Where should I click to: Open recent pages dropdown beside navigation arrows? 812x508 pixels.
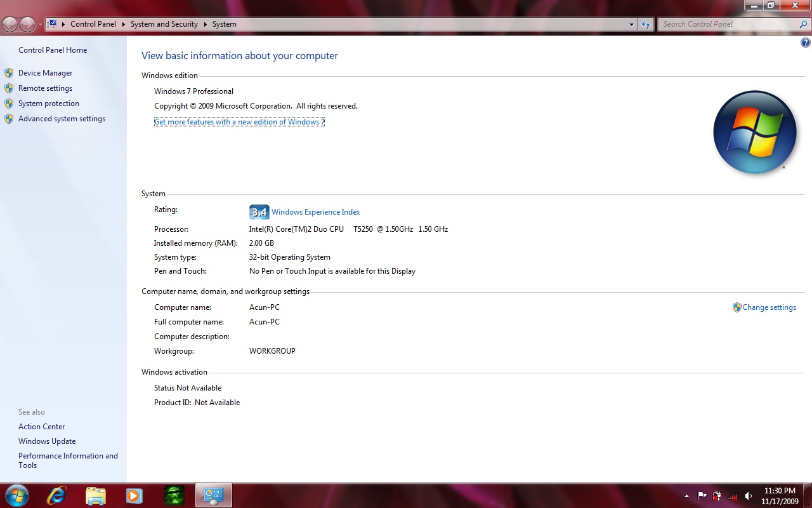[x=41, y=25]
